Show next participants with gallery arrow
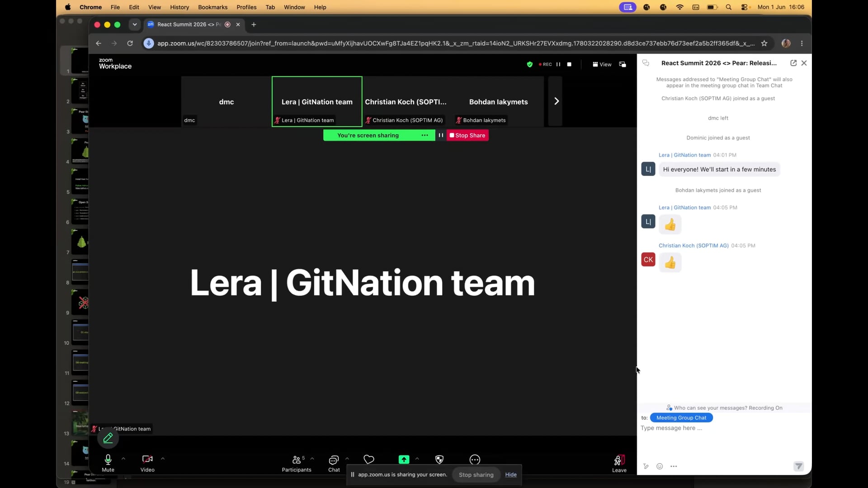868x488 pixels. pos(556,101)
